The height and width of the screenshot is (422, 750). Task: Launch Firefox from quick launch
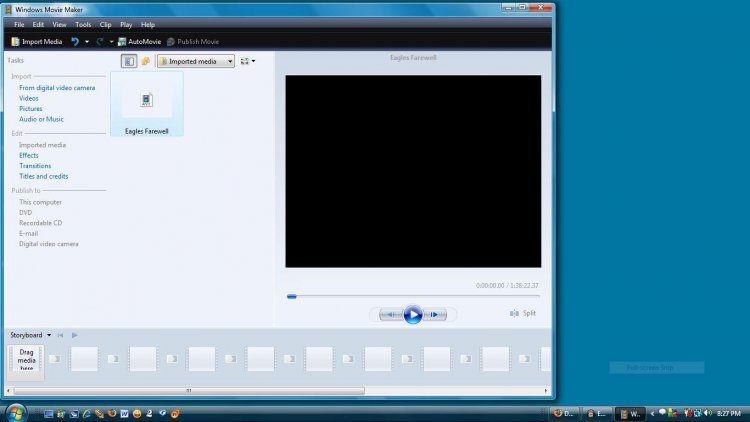coord(112,414)
